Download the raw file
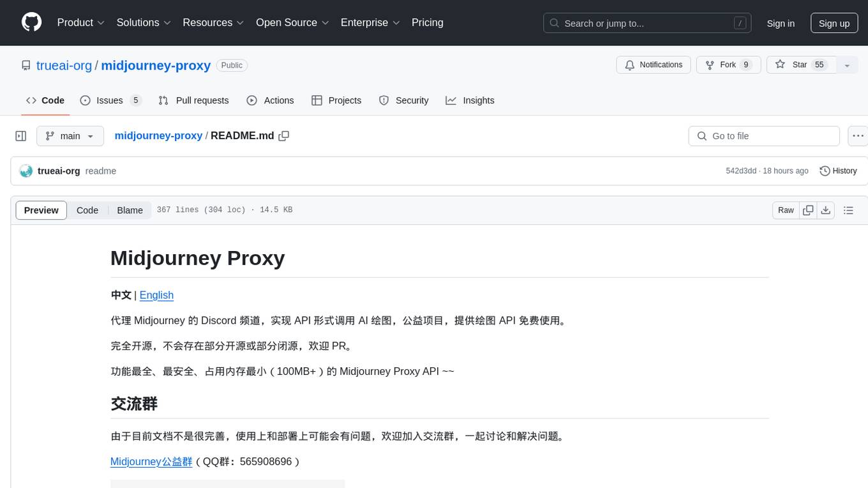The width and height of the screenshot is (868, 488). coord(825,210)
